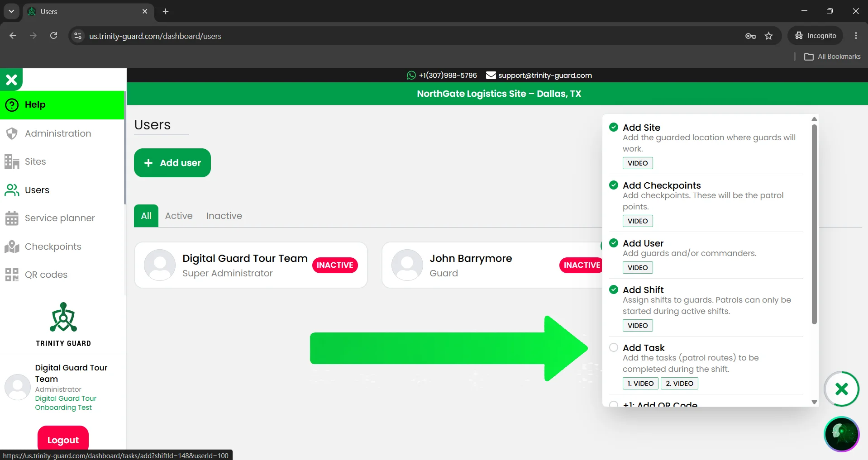The image size is (868, 460).
Task: Click the Add User completed checkmark
Action: 614,243
